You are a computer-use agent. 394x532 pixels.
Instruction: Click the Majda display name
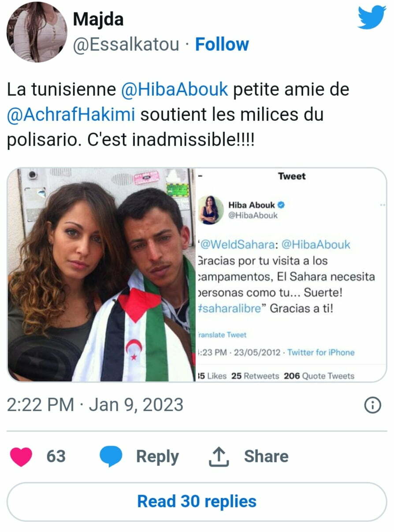click(98, 19)
